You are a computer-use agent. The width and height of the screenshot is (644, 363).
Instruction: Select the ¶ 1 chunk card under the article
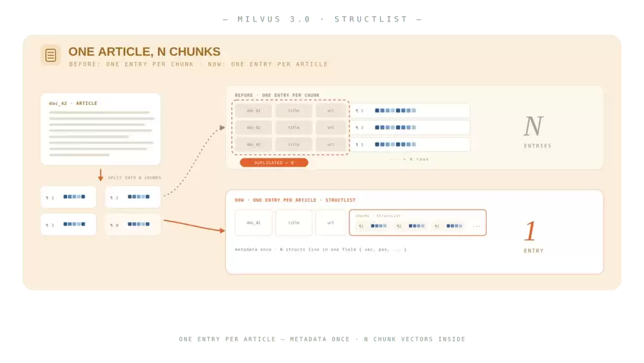69,197
